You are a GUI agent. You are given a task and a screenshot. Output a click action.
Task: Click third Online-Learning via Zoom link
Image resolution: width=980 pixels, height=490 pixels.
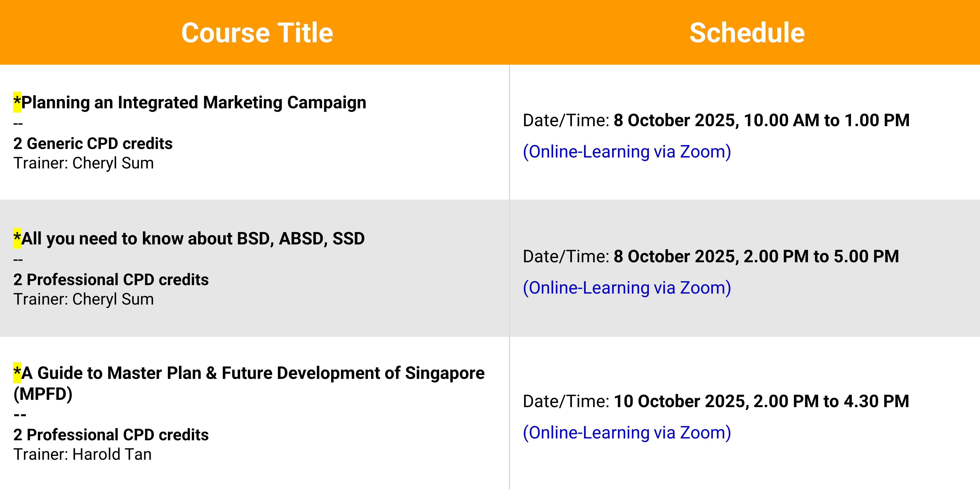tap(627, 433)
